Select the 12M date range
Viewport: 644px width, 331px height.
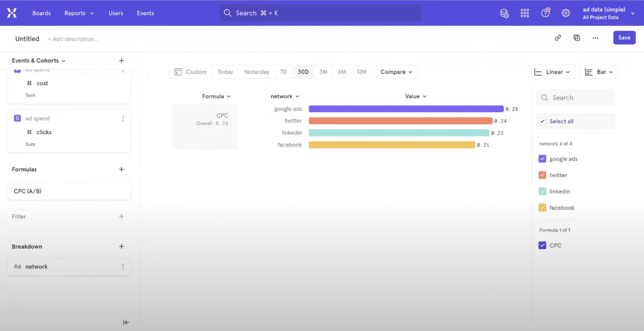click(x=361, y=72)
